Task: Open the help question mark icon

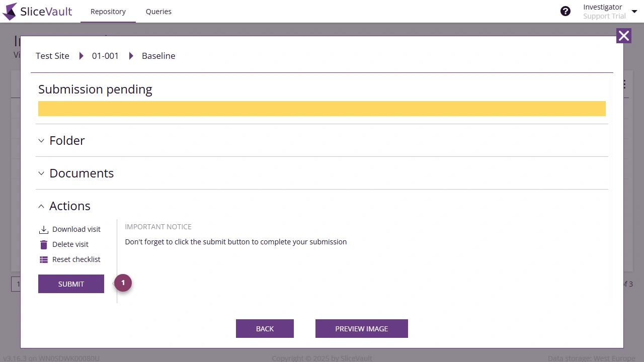Action: pyautogui.click(x=565, y=11)
